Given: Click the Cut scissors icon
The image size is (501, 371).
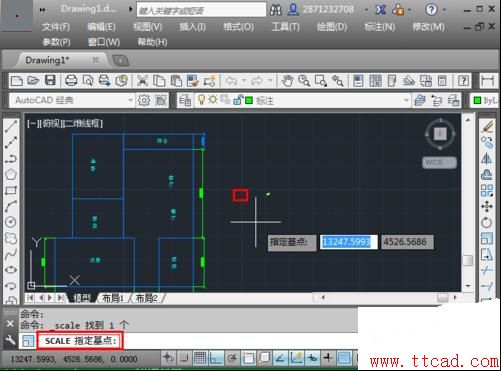Looking at the screenshot, I should [142, 81].
